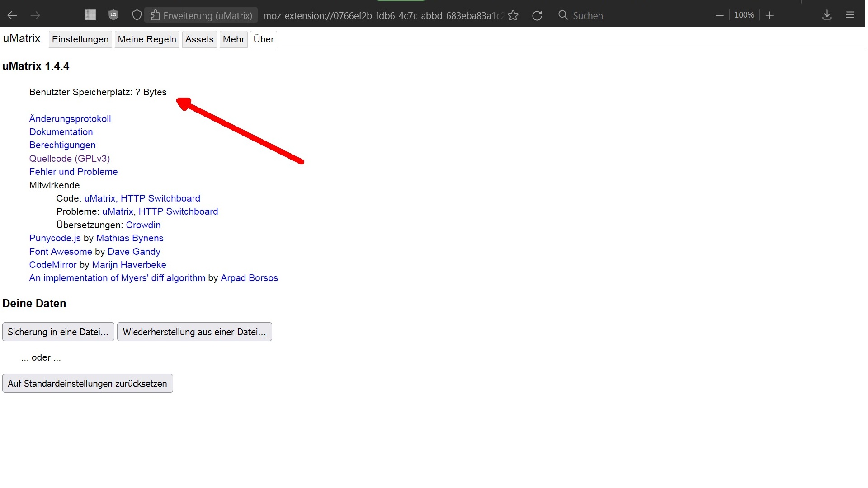Go to the Assets tab
Viewport: 868px width, 488px height.
[x=199, y=39]
